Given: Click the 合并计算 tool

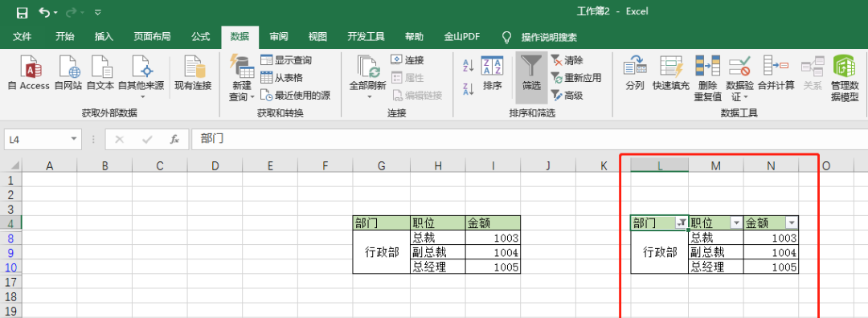Looking at the screenshot, I should [776, 73].
